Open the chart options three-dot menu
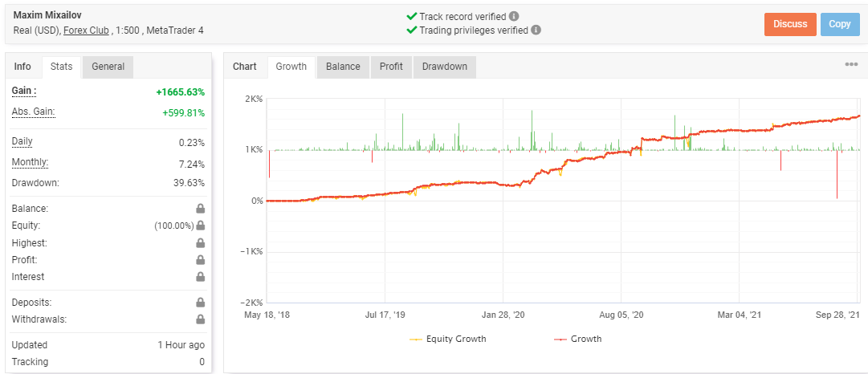The image size is (868, 374). pos(851,65)
